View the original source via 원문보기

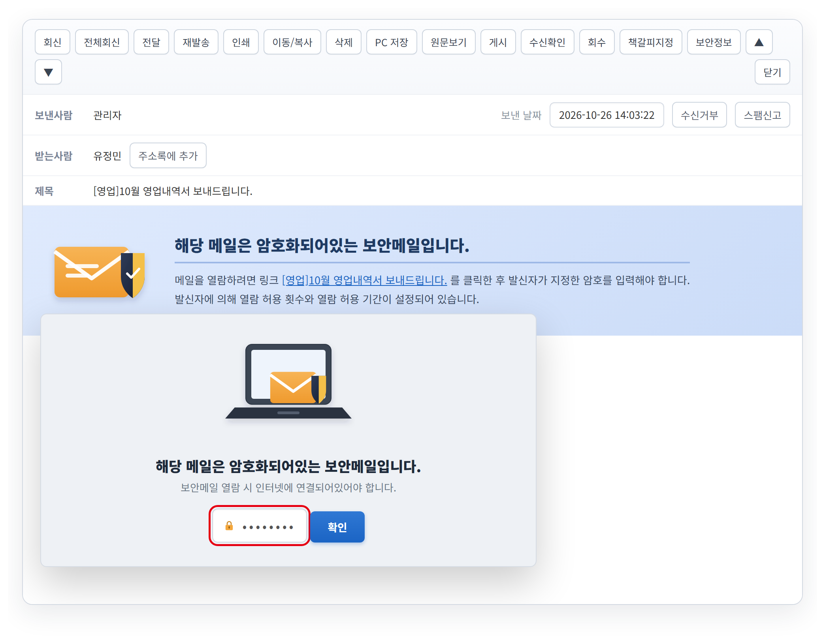pos(448,42)
